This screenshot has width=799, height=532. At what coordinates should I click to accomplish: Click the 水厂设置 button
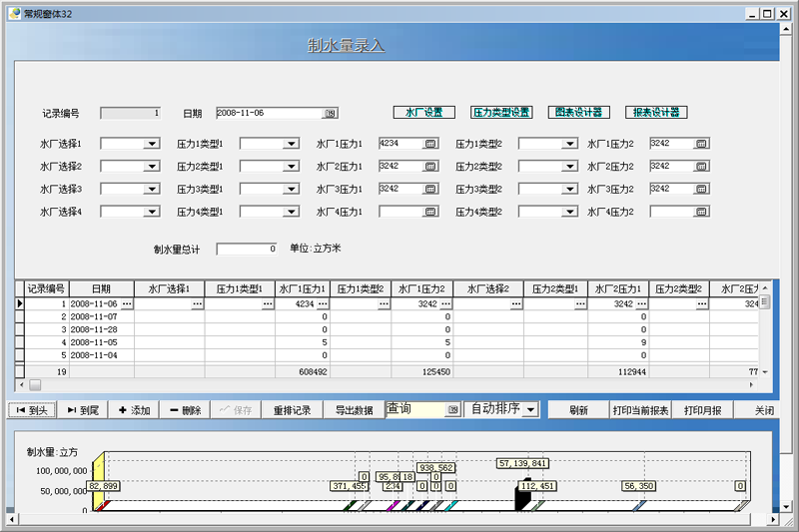(423, 113)
